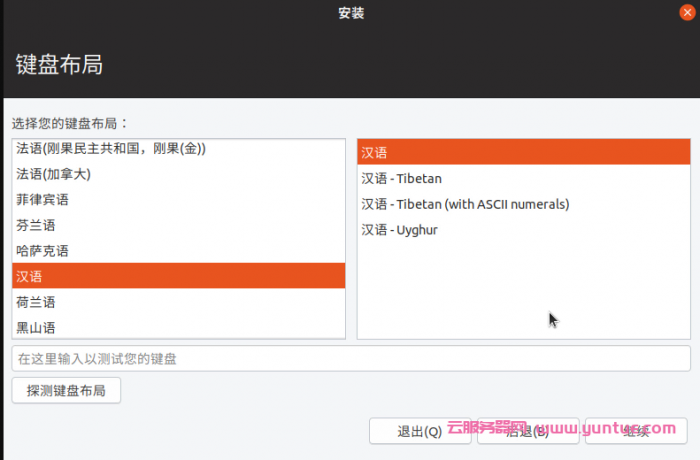Click 汉语 in the left layout list

tap(178, 276)
